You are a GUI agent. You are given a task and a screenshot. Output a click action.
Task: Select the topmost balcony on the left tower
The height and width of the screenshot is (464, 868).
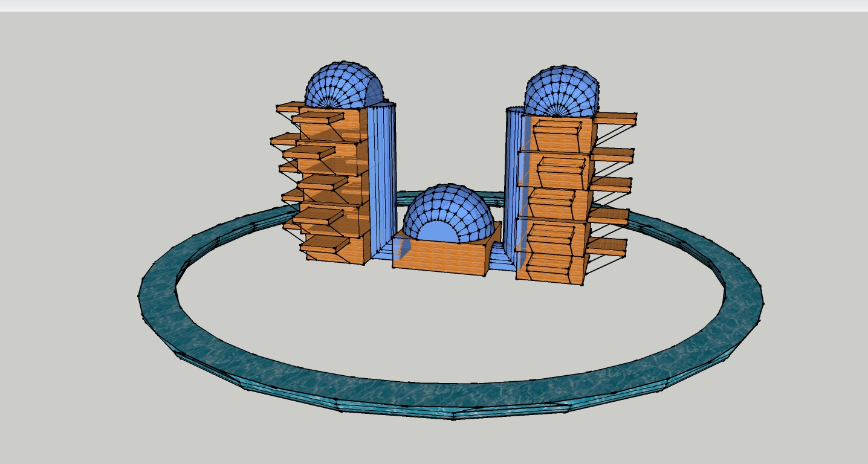click(x=319, y=117)
